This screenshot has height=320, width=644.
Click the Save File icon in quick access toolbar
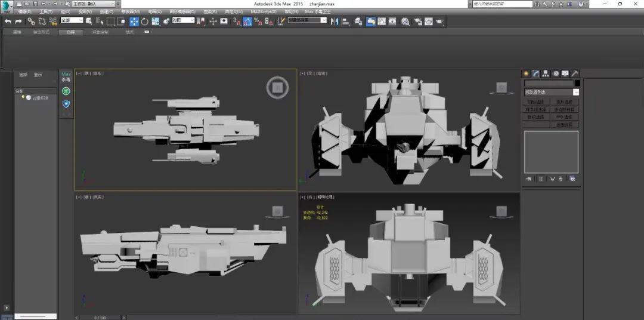pos(35,4)
